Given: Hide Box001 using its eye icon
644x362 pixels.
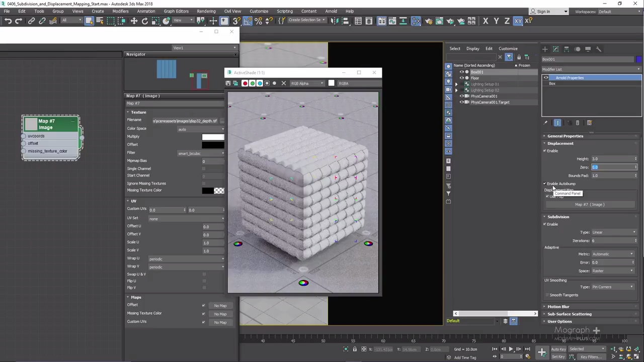Looking at the screenshot, I should point(461,72).
